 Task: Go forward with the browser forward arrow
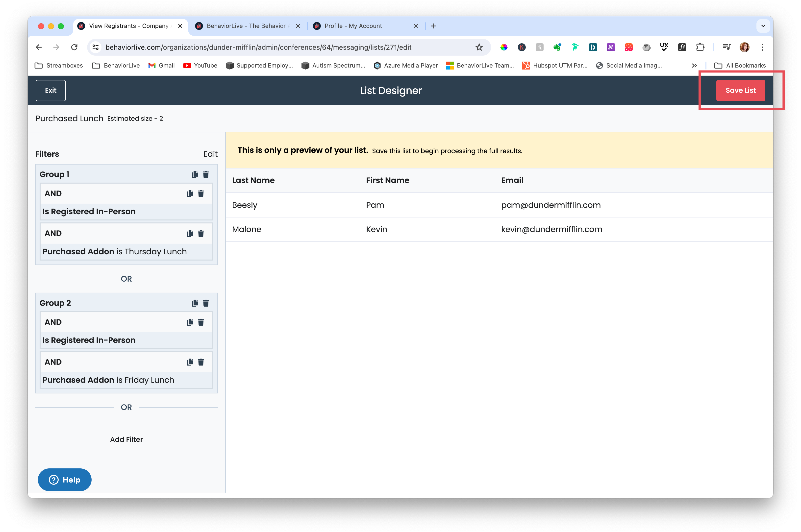coord(56,47)
